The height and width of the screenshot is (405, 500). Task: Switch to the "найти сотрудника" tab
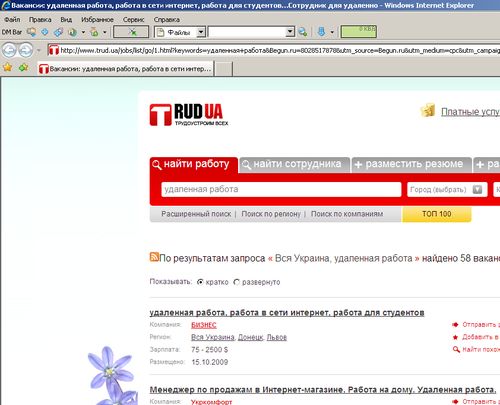295,164
